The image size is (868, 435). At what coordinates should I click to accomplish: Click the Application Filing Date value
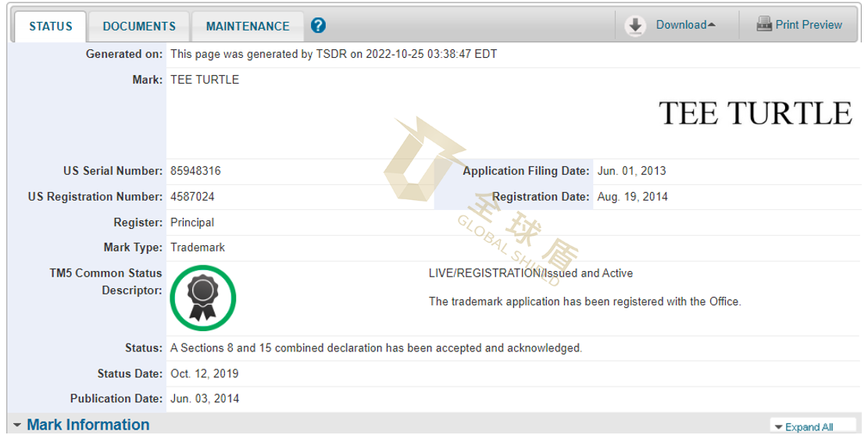pos(631,171)
